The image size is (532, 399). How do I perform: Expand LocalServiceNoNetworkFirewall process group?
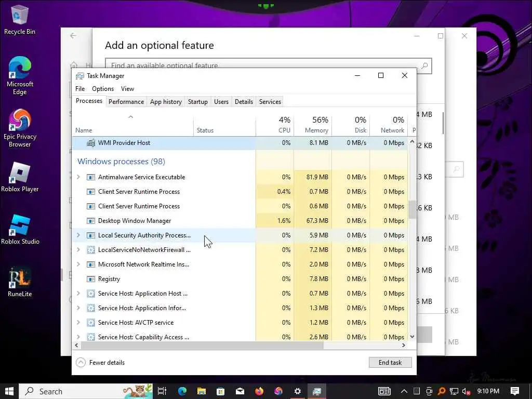click(78, 250)
